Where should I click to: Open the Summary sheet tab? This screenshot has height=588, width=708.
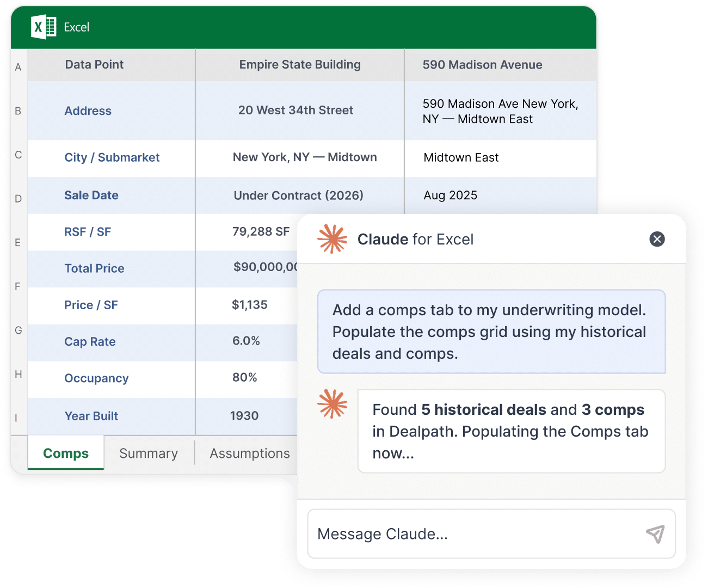point(149,453)
